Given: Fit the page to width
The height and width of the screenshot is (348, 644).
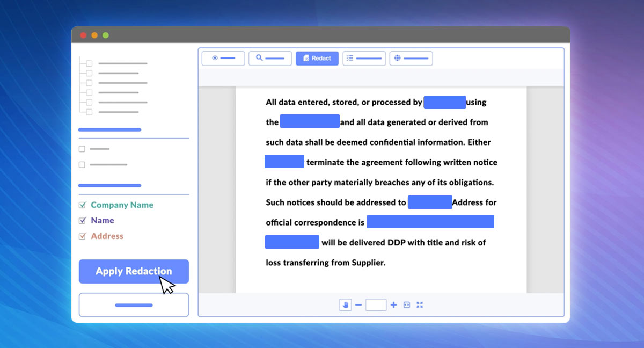Looking at the screenshot, I should [x=407, y=305].
